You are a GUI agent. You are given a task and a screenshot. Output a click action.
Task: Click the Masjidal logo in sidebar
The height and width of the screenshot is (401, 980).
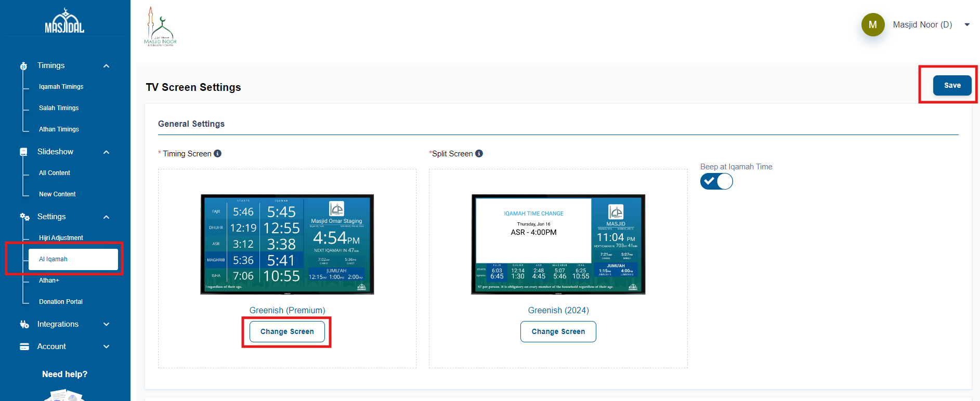(x=64, y=22)
